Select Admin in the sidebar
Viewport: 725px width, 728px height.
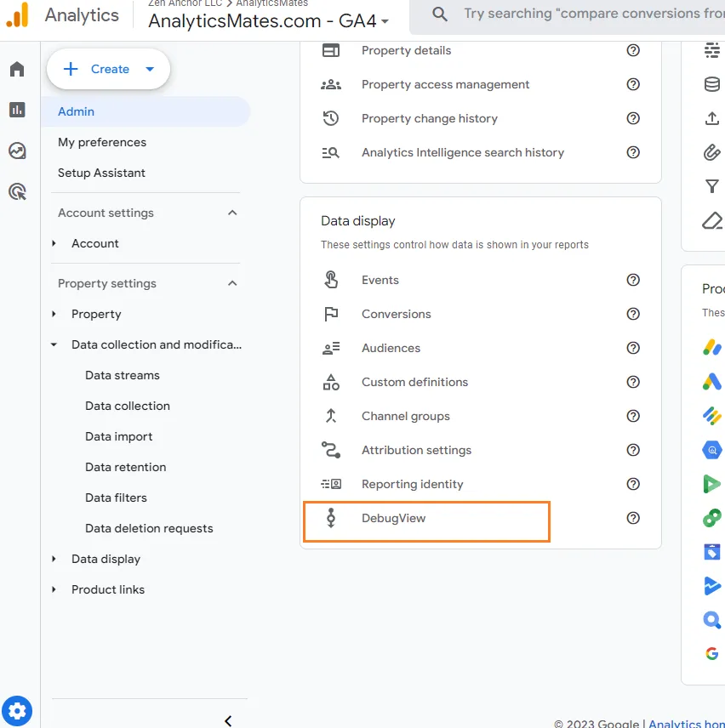[146, 111]
